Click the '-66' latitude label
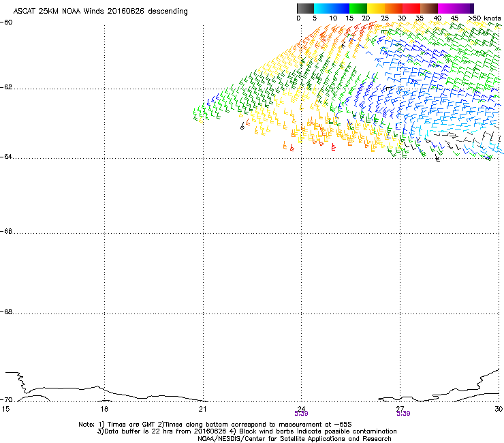Screen dimensions: 504x443 pyautogui.click(x=6, y=231)
